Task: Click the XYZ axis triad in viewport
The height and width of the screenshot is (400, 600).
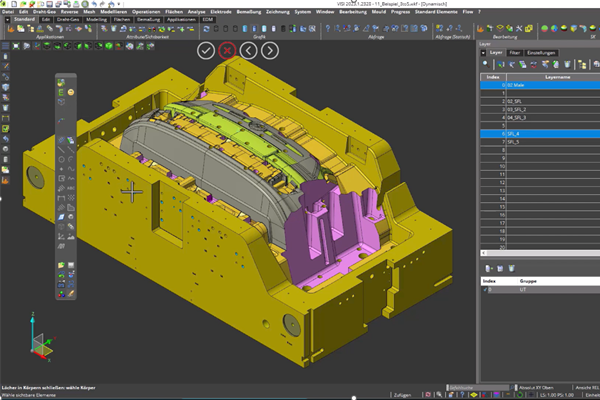Action: [x=42, y=338]
